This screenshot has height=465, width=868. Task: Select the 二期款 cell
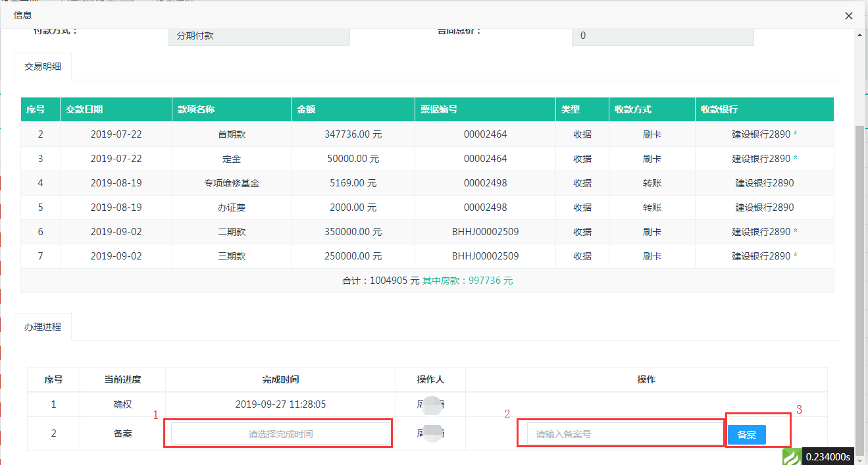[x=232, y=232]
